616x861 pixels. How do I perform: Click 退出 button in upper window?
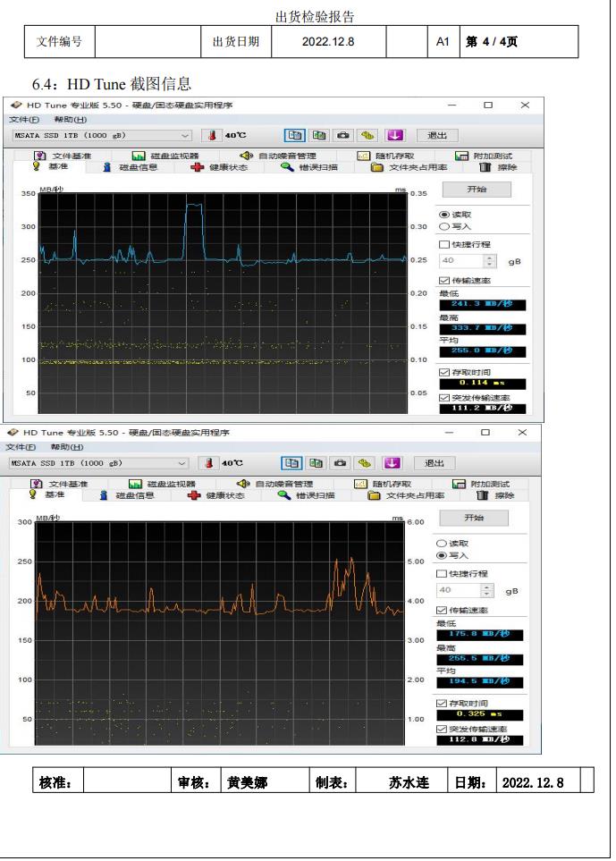[x=436, y=135]
